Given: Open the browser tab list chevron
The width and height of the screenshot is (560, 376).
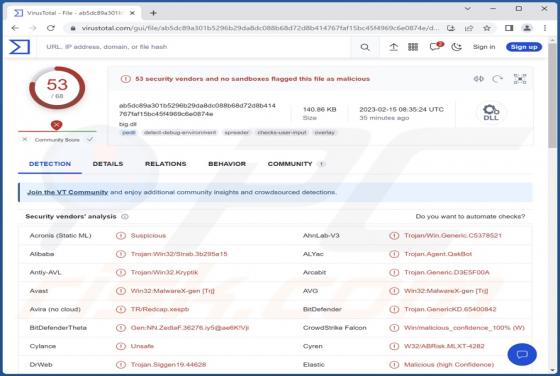Looking at the screenshot, I should pyautogui.click(x=468, y=9).
